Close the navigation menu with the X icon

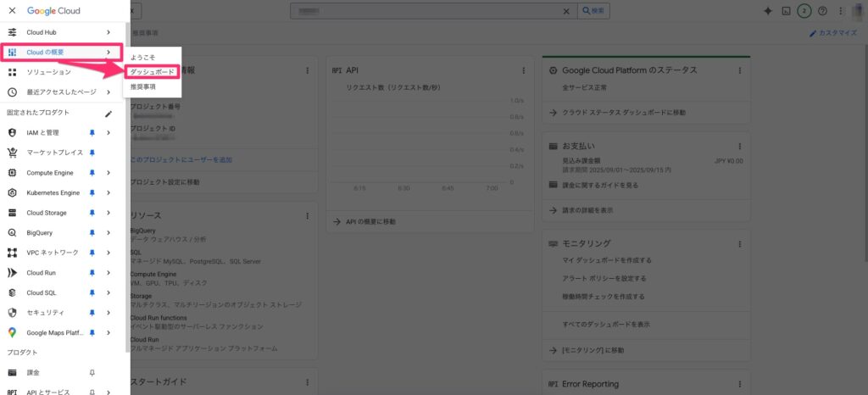click(x=12, y=11)
